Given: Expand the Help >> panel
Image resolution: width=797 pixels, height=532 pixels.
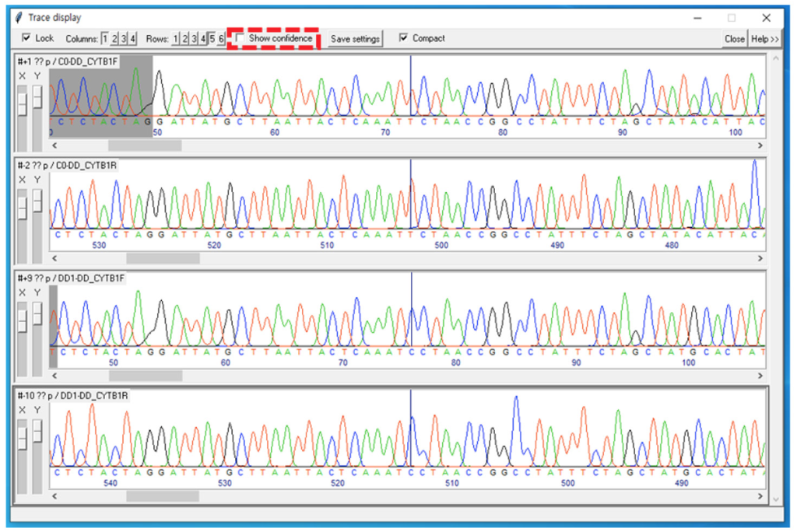Looking at the screenshot, I should pos(765,39).
